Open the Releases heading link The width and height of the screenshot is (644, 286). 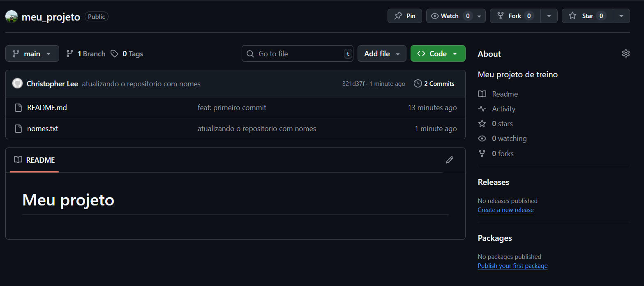494,182
